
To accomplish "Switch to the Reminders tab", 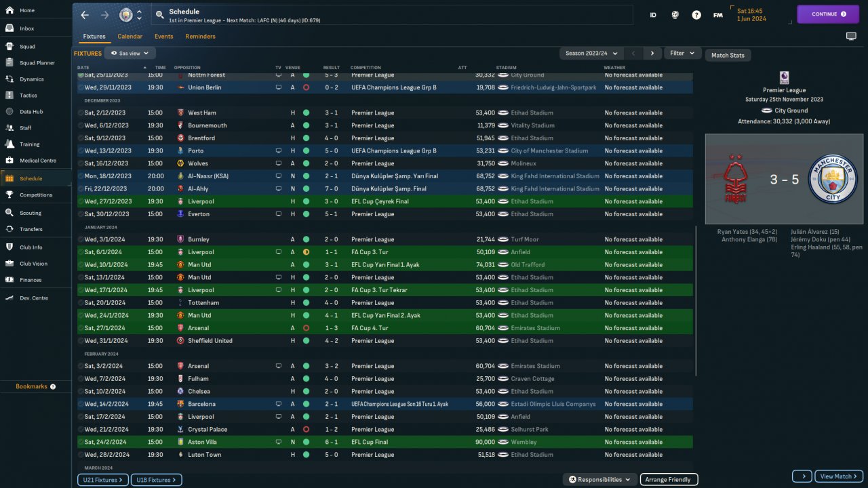I will tap(200, 37).
